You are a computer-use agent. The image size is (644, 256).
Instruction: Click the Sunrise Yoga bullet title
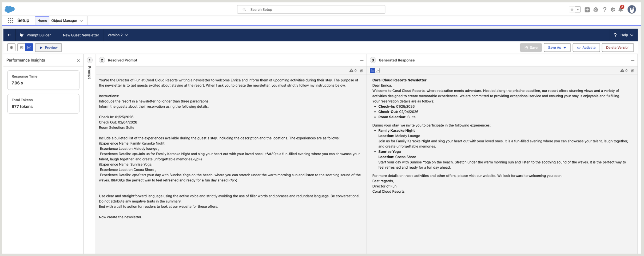pyautogui.click(x=389, y=152)
